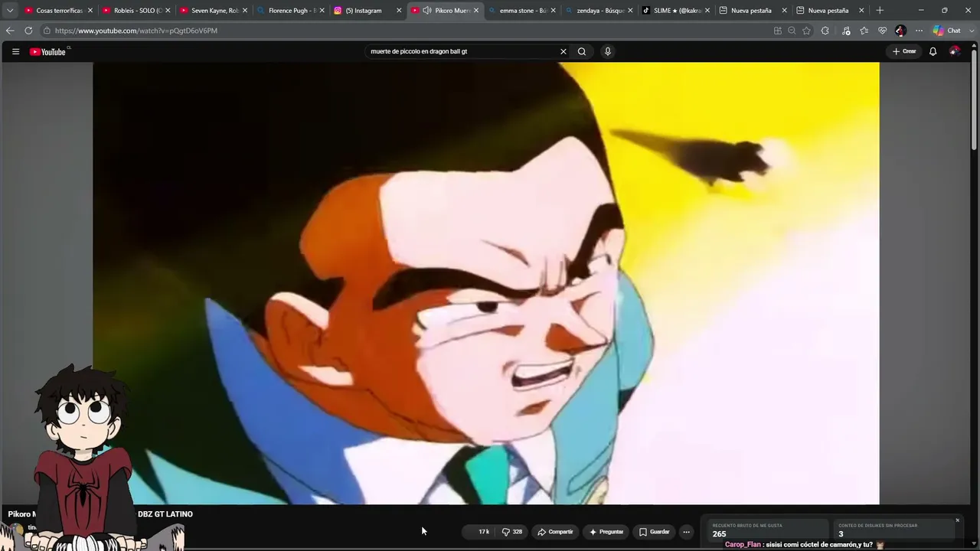Open the favorites list icon
This screenshot has width=980, height=551.
[x=864, y=31]
